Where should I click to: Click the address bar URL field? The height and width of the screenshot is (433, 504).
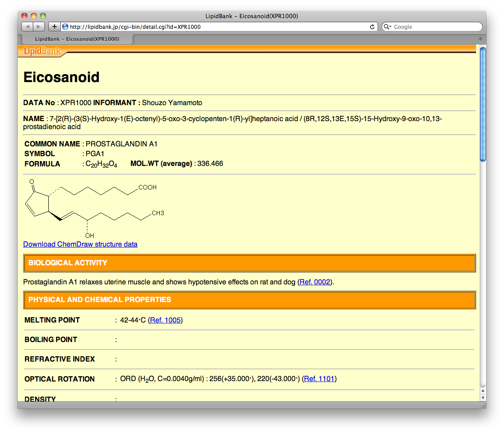pyautogui.click(x=219, y=27)
